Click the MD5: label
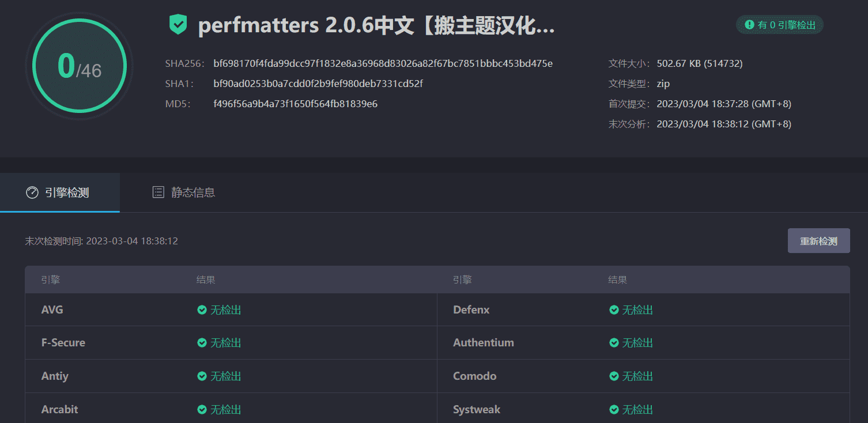Image resolution: width=868 pixels, height=423 pixels. coord(178,104)
